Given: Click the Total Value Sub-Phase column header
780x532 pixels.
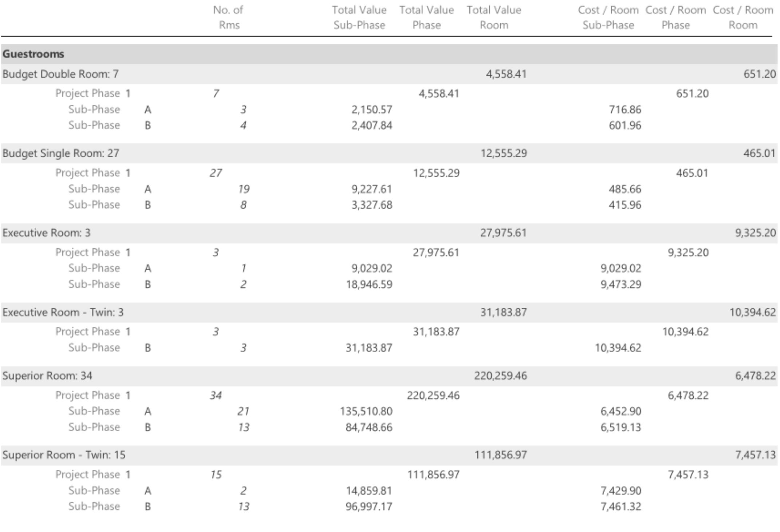Looking at the screenshot, I should point(359,17).
